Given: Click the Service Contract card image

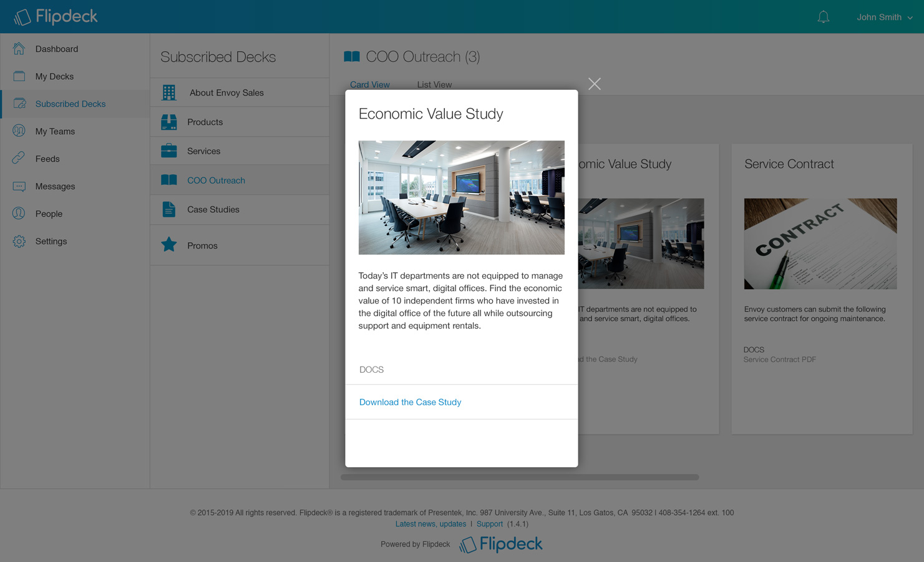Looking at the screenshot, I should tap(820, 244).
